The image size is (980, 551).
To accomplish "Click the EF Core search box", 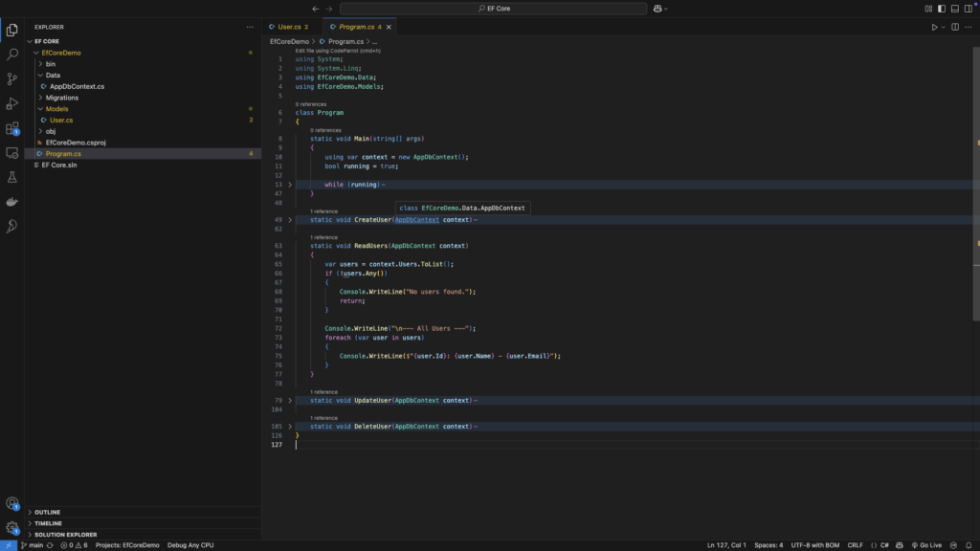I will pyautogui.click(x=493, y=9).
